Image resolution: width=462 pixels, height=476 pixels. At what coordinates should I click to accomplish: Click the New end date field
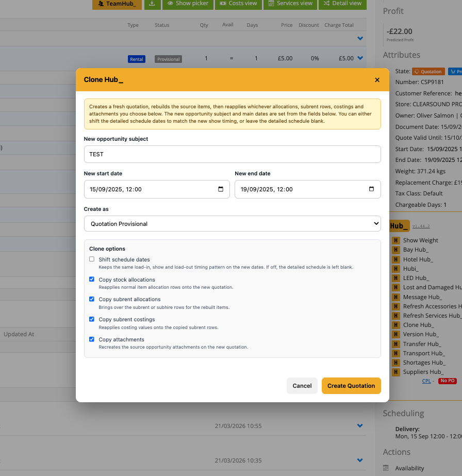[x=307, y=189]
